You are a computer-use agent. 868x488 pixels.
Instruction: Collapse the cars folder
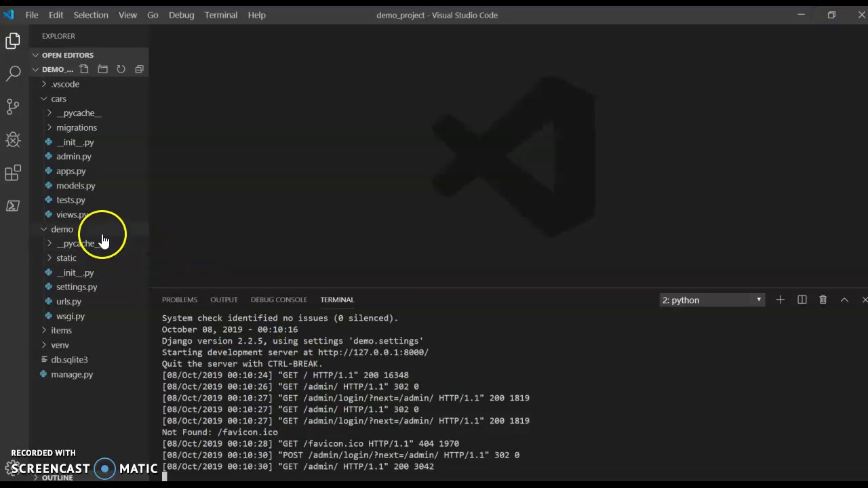[58, 99]
